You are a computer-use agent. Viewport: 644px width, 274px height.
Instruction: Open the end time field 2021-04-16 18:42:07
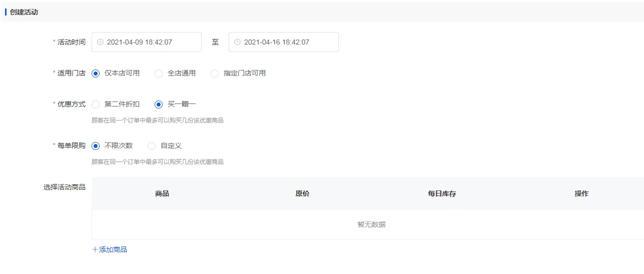[x=284, y=42]
